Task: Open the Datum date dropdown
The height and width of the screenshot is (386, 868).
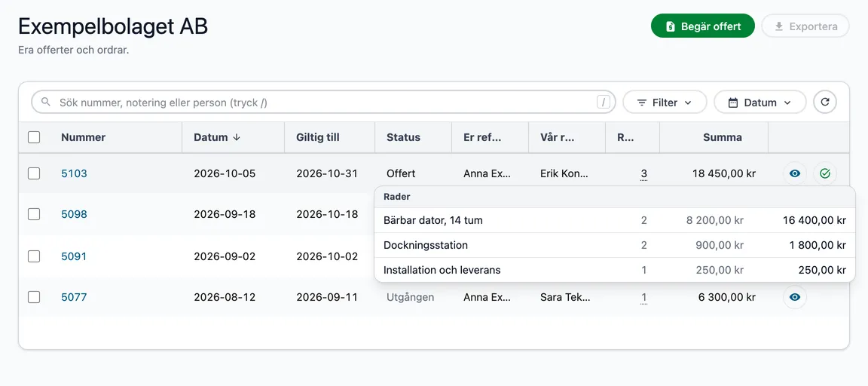Action: [760, 103]
